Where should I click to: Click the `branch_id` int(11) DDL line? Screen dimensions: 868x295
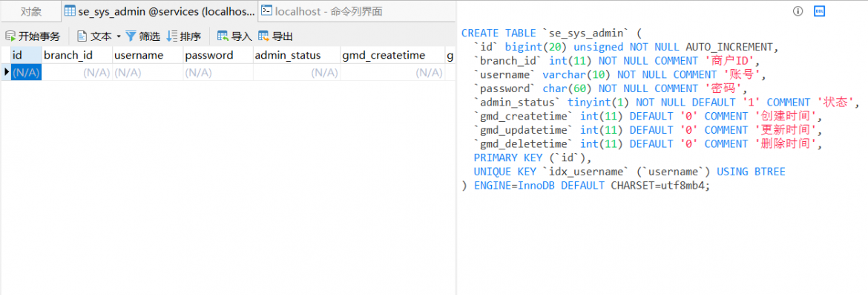(617, 61)
